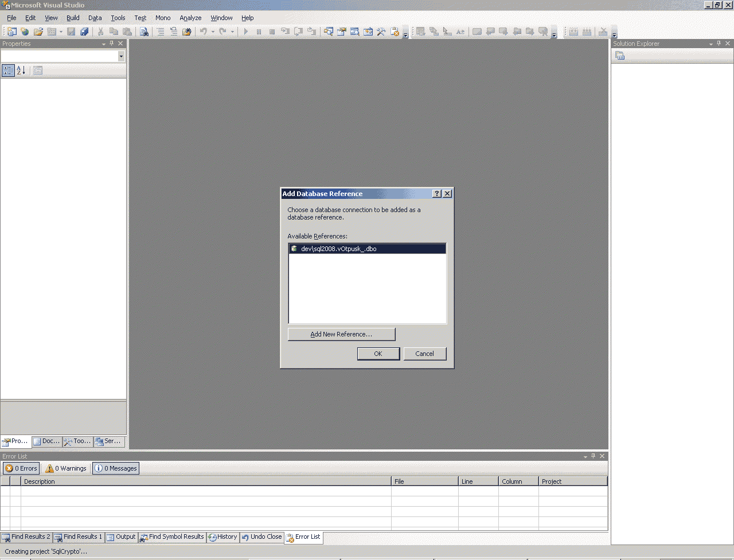This screenshot has width=734, height=560.
Task: Click the Redo arrow icon
Action: (x=223, y=32)
